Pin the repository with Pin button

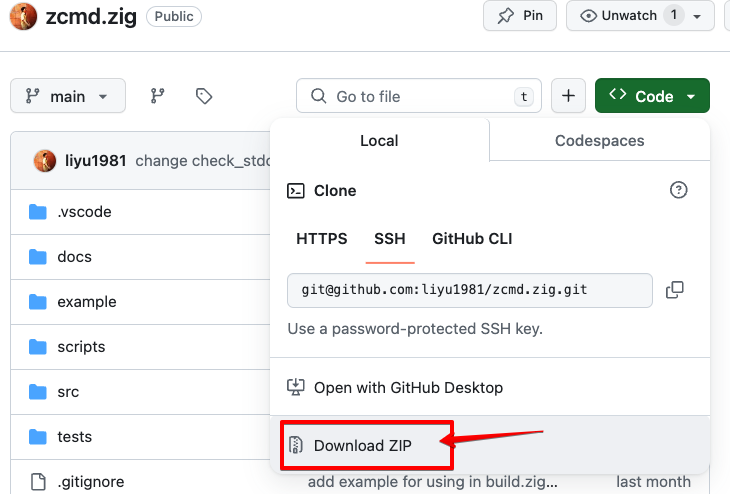[520, 16]
